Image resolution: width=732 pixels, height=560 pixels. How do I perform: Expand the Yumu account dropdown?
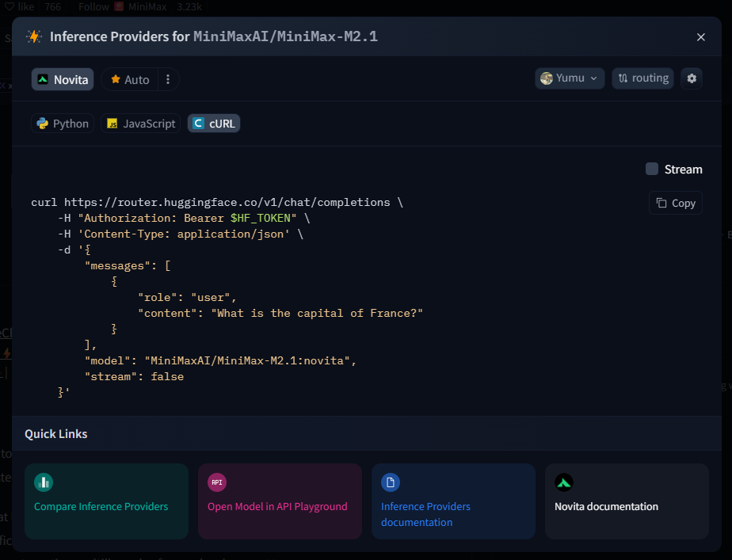tap(570, 78)
